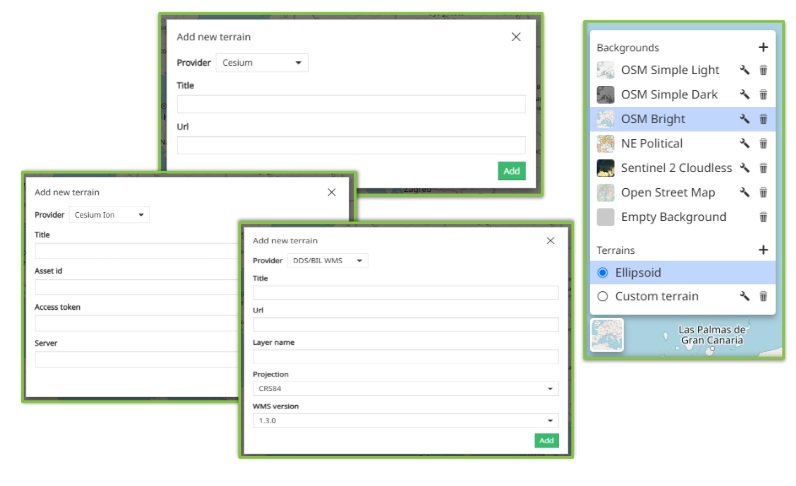Delete NE Political background
The width and height of the screenshot is (796, 486).
(763, 143)
